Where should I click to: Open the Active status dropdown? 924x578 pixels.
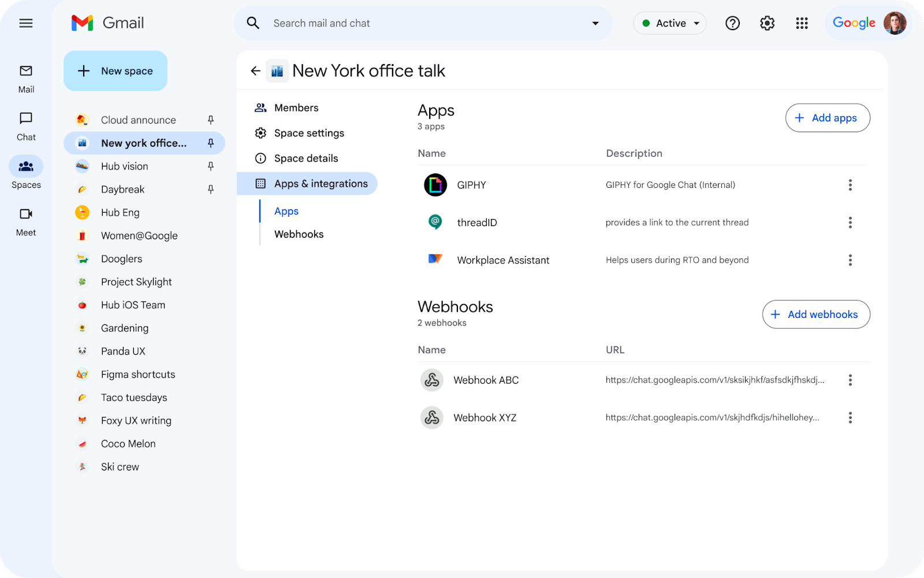click(670, 23)
